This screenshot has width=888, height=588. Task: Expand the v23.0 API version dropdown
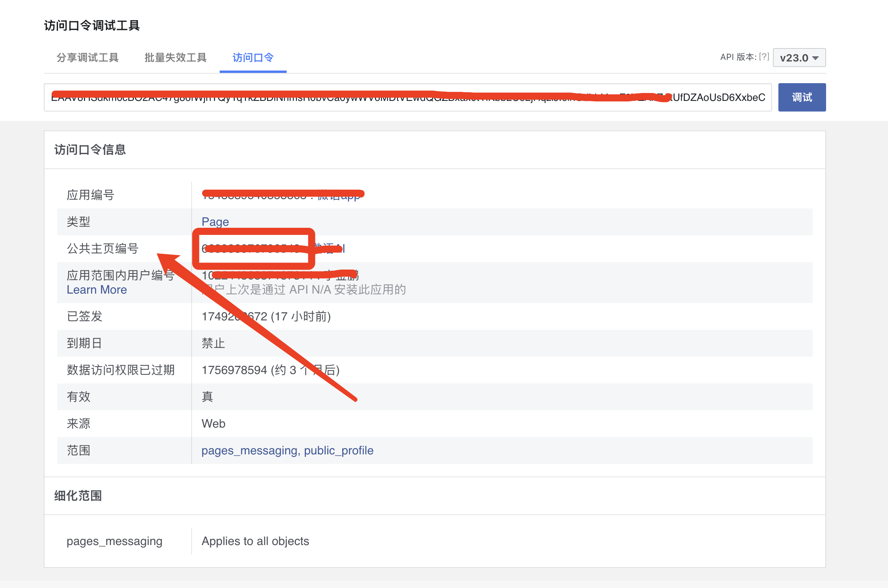[x=799, y=58]
